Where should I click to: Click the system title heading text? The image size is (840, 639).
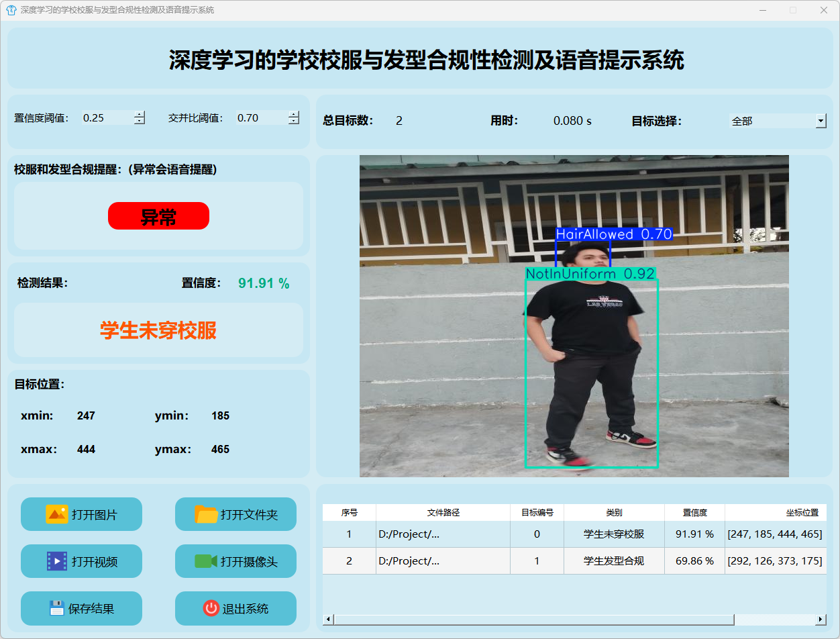(426, 60)
